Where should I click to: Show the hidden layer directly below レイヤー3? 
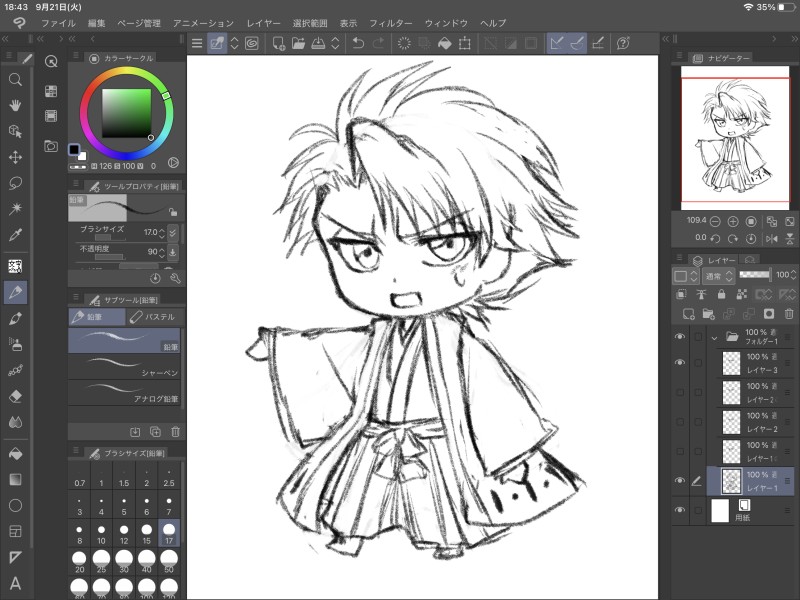pos(680,392)
